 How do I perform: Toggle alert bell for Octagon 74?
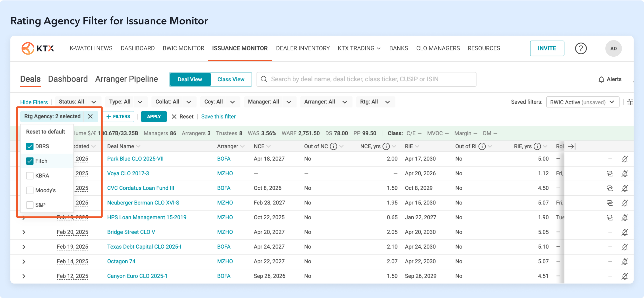625,261
